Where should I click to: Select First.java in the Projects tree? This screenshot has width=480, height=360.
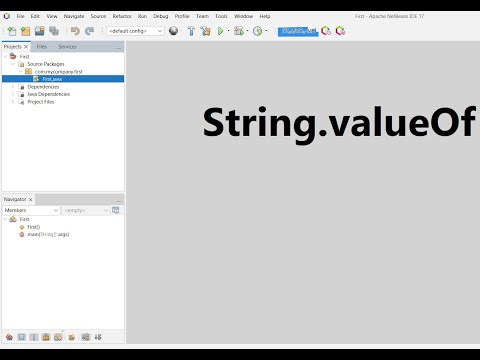pyautogui.click(x=63, y=79)
